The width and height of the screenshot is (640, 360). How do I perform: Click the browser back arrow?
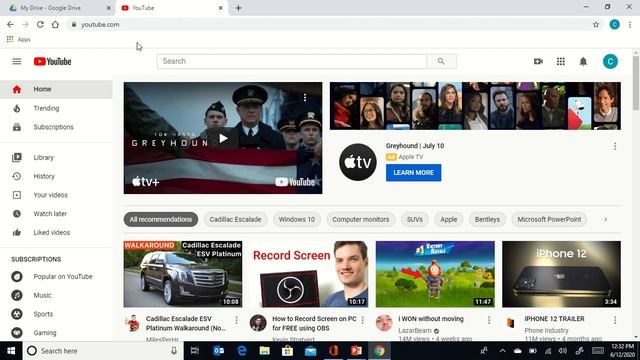coord(10,24)
